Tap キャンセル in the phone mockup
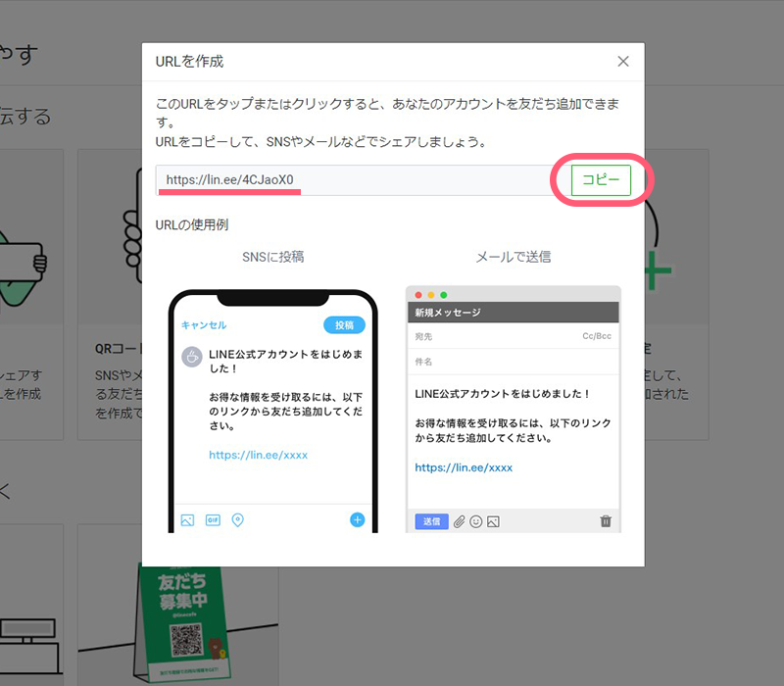Screen dimensions: 784x686 [x=204, y=325]
